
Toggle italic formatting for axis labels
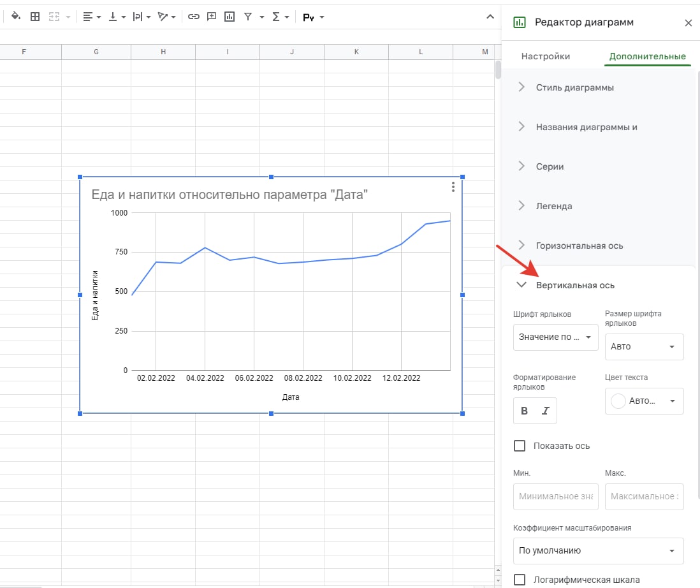(x=545, y=411)
